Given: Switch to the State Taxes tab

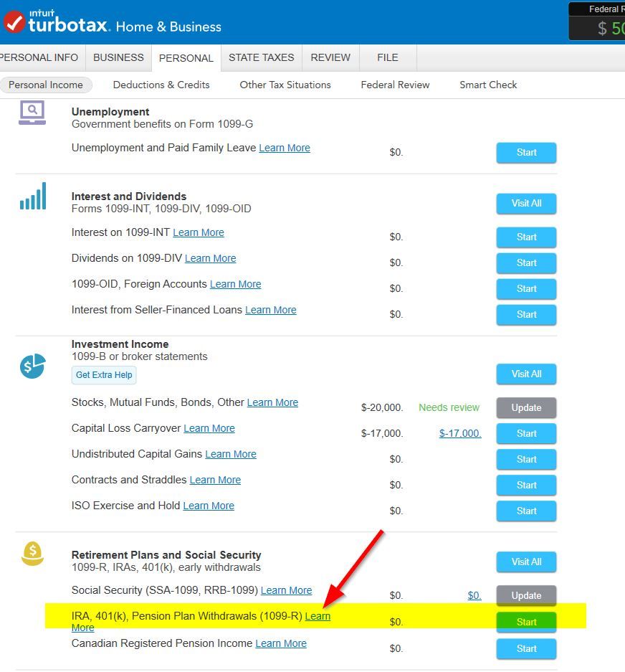Looking at the screenshot, I should 261,57.
